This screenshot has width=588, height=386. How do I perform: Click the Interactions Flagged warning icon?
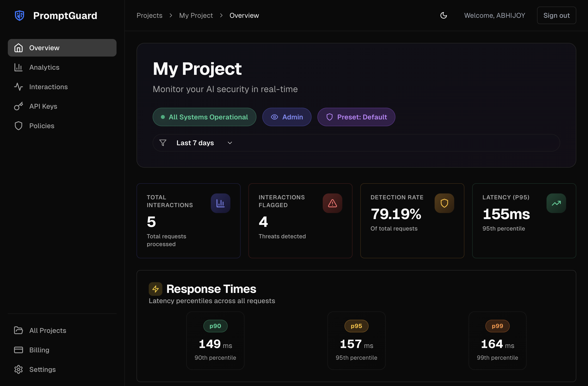tap(332, 203)
